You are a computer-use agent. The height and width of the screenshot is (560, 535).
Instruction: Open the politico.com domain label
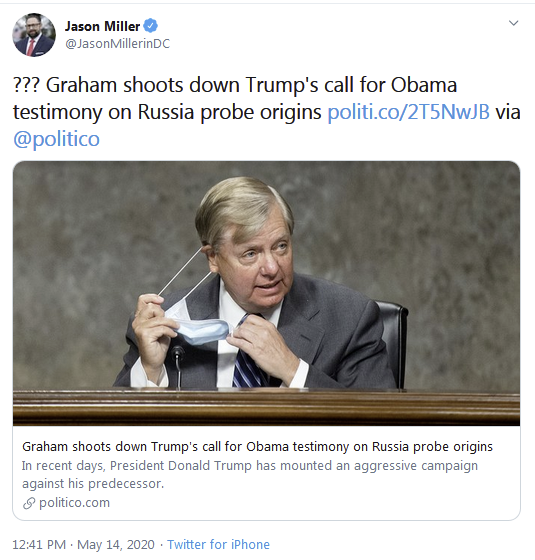point(74,502)
